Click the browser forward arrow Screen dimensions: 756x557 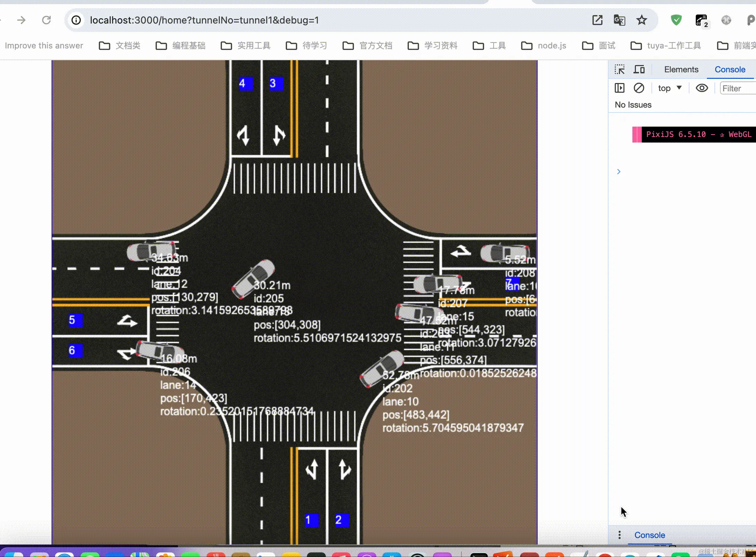(x=21, y=20)
